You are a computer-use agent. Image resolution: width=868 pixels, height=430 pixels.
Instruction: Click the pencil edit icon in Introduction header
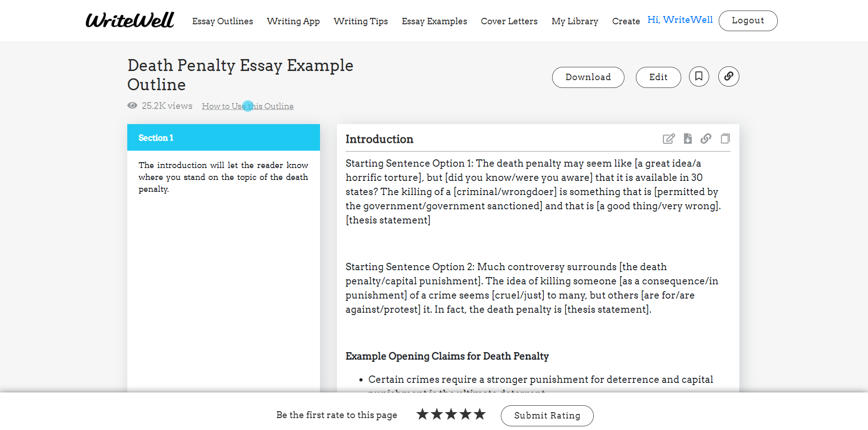(668, 139)
